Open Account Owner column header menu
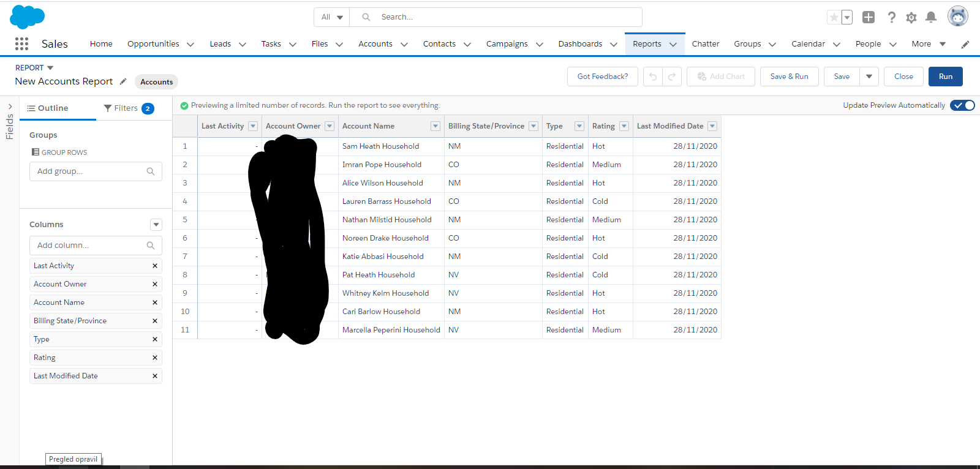980x469 pixels. pos(330,126)
